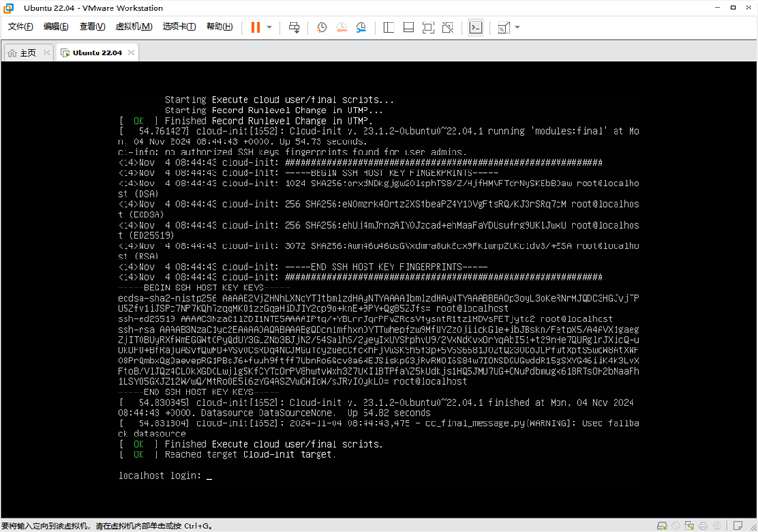Click the CD/DVD drive status icon
758x532 pixels.
[676, 525]
